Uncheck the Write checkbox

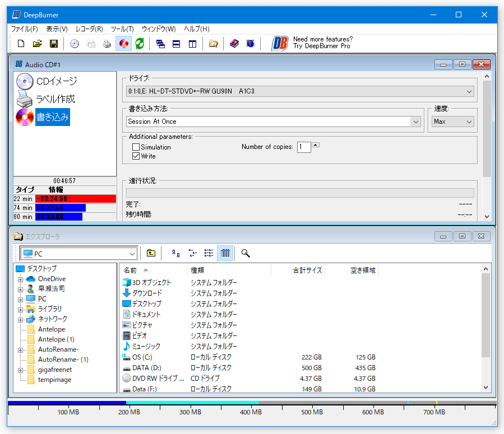136,156
